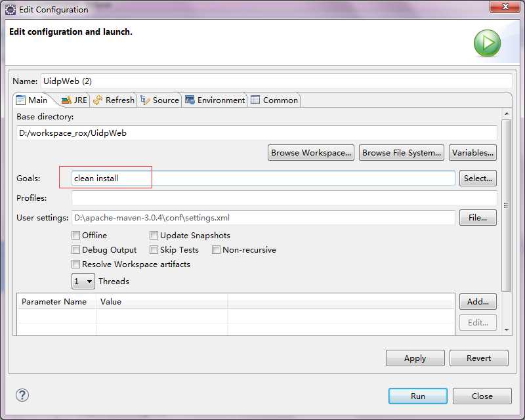
Task: Click the Profiles input field
Action: point(284,198)
